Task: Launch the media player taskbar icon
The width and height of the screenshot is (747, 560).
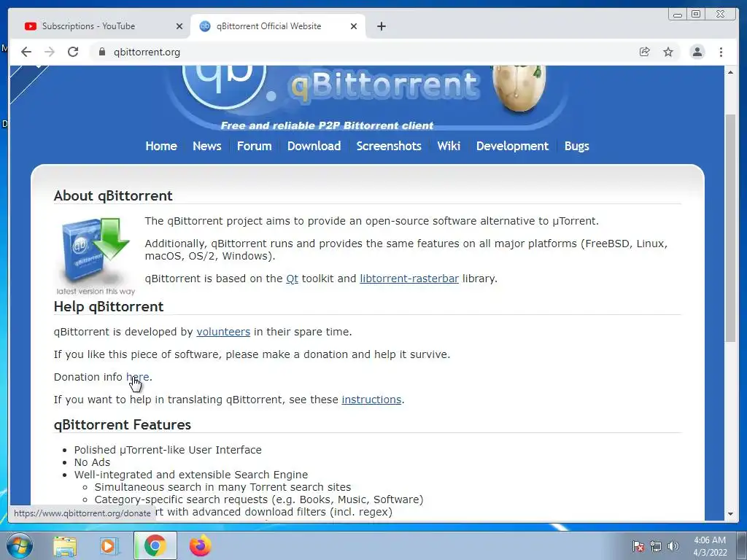Action: pyautogui.click(x=109, y=545)
